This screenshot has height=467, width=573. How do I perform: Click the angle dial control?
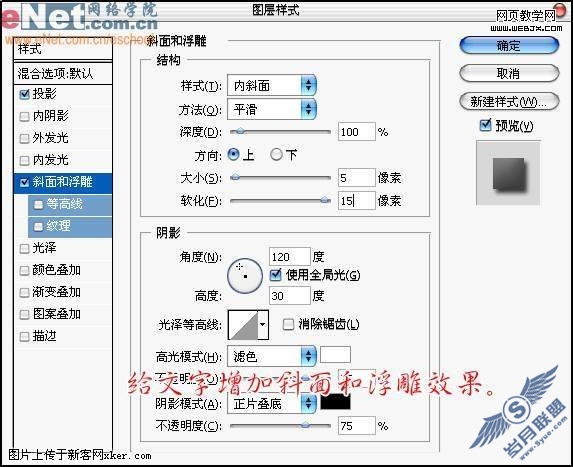coord(244,276)
